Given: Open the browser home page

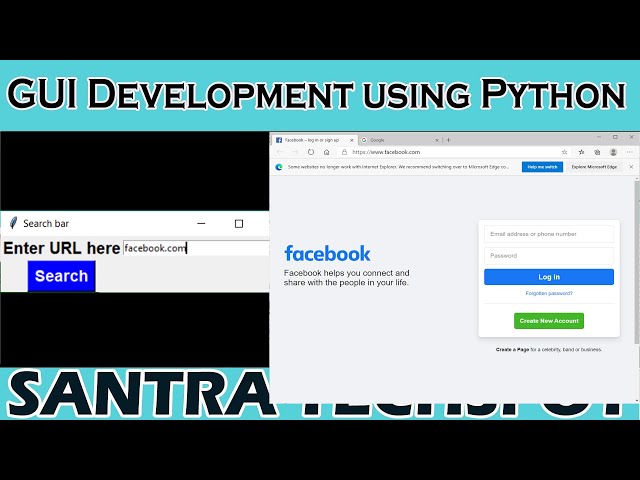Looking at the screenshot, I should [327, 152].
